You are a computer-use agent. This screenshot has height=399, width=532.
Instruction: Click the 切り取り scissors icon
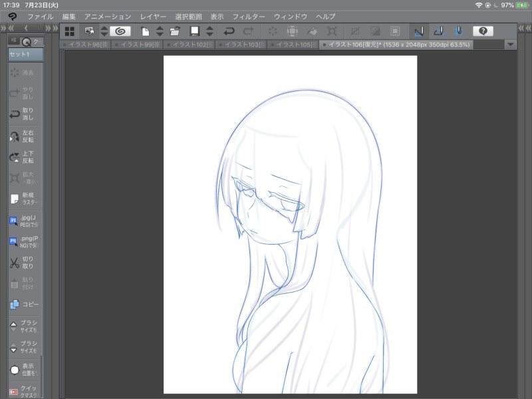[15, 263]
